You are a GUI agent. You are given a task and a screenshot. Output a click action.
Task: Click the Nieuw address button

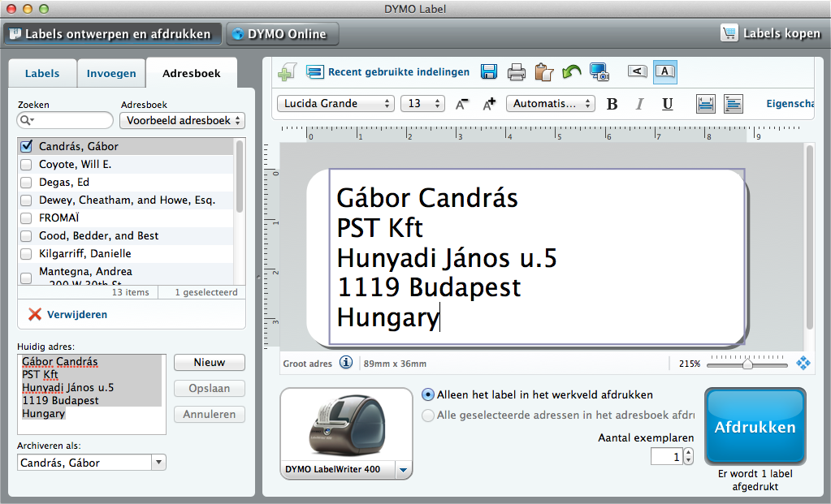click(209, 363)
